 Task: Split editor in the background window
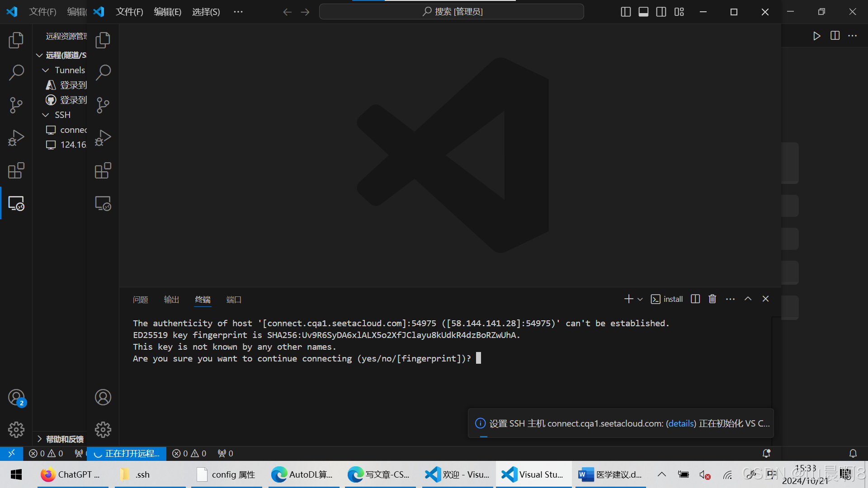[x=835, y=36]
